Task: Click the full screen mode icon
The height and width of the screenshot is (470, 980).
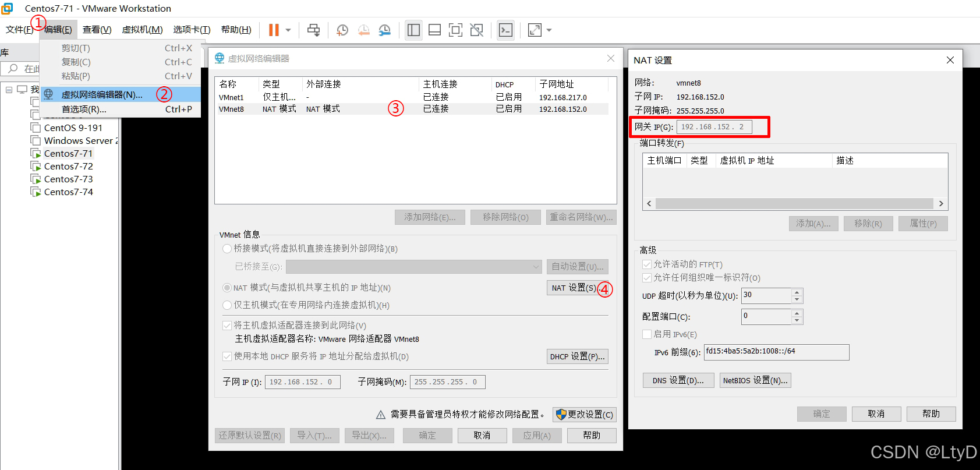Action: 455,30
